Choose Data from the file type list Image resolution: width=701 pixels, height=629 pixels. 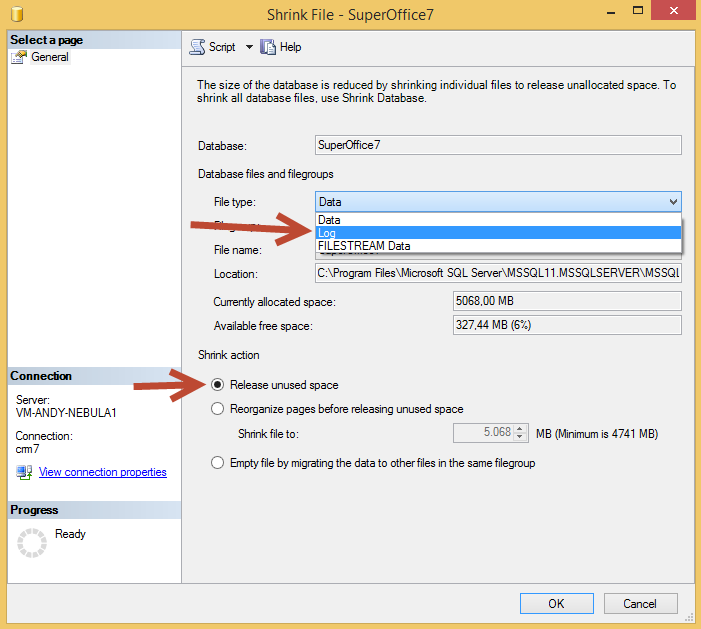pos(498,220)
